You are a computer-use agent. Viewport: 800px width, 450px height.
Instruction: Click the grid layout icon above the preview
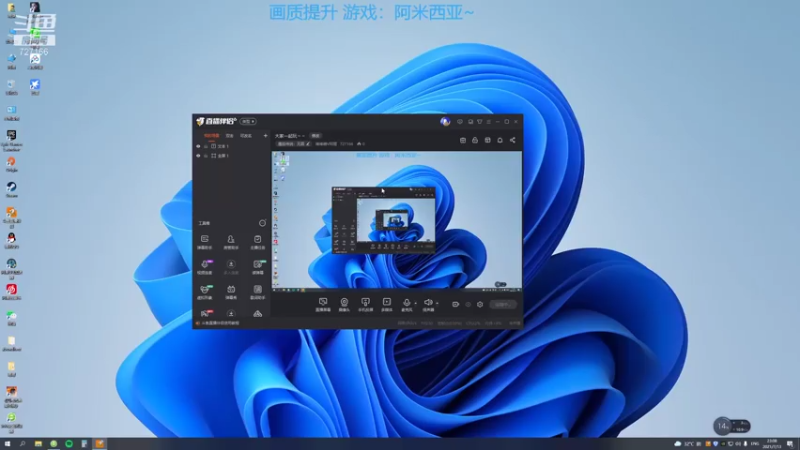pos(488,140)
